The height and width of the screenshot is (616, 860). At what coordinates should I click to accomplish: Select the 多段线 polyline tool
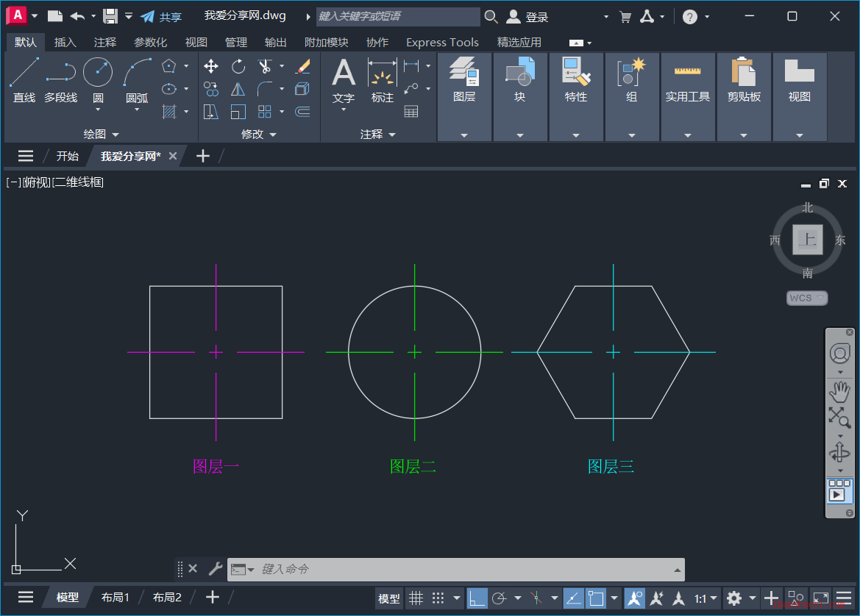click(x=60, y=80)
